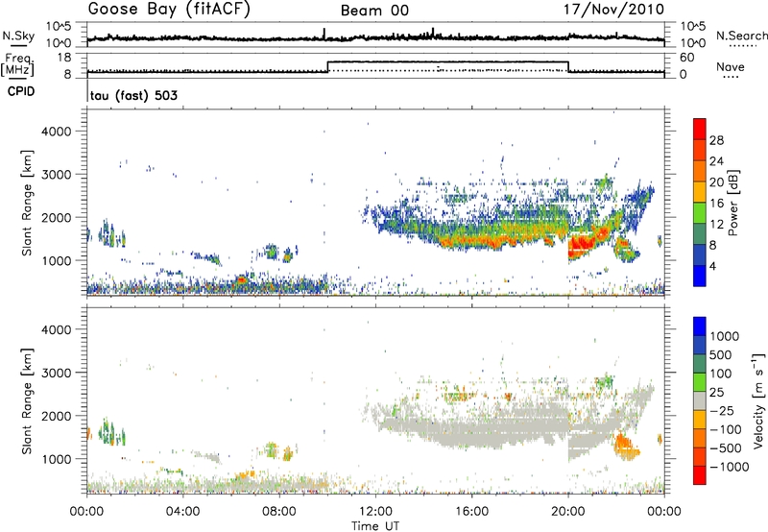Select the 'Beam 00' heading text
Screen dimensions: 768x532
click(374, 11)
